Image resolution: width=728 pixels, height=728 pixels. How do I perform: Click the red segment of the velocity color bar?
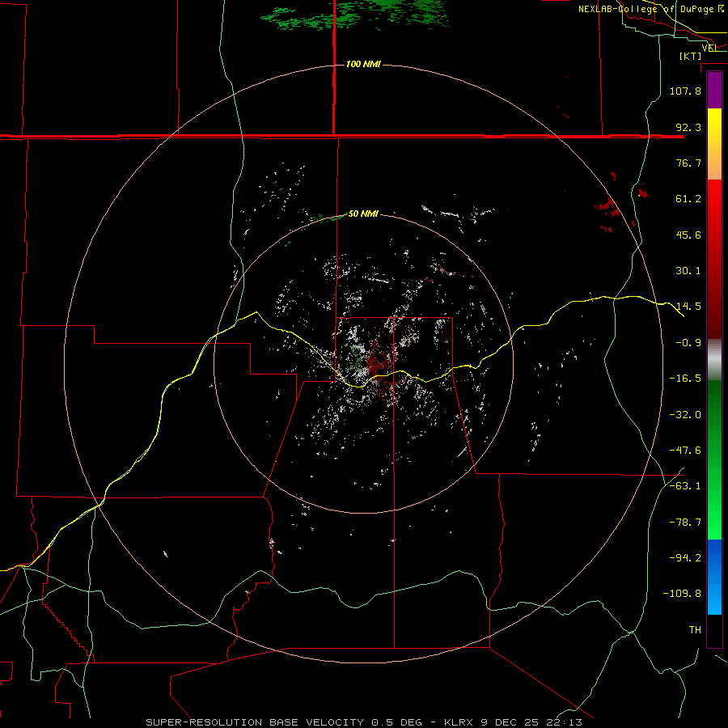714,259
